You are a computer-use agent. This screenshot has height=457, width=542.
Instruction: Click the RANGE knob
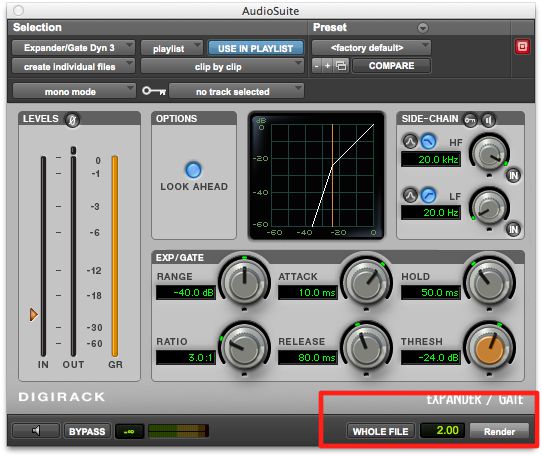244,282
